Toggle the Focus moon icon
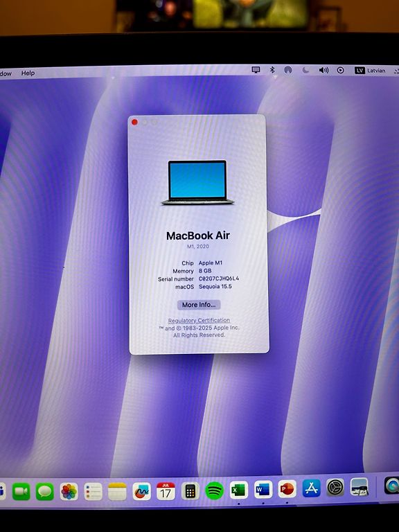Viewport: 399px width, 532px height. pos(305,70)
